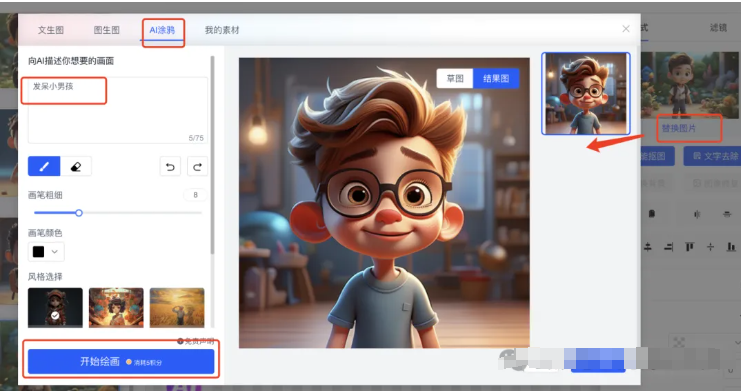Screen dimensions: 741x391
Task: Click the black brush color swatch
Action: [38, 252]
